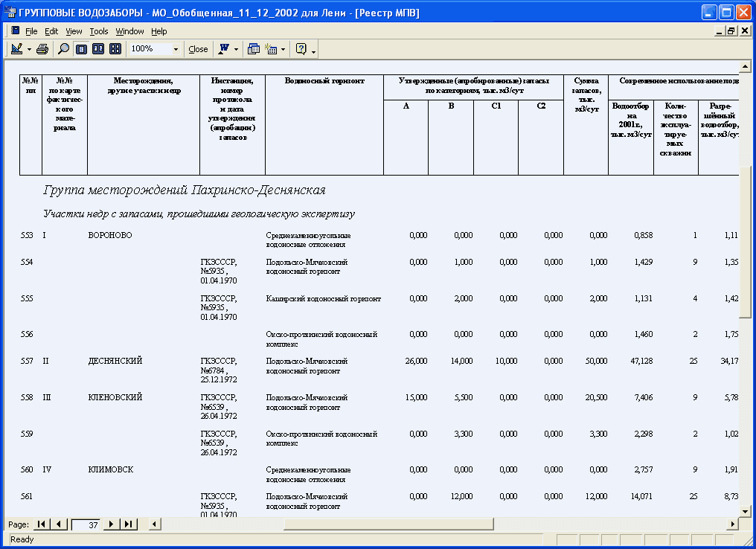Click the horizontal scrollbar left arrow
This screenshot has height=549, width=756.
coord(155,524)
